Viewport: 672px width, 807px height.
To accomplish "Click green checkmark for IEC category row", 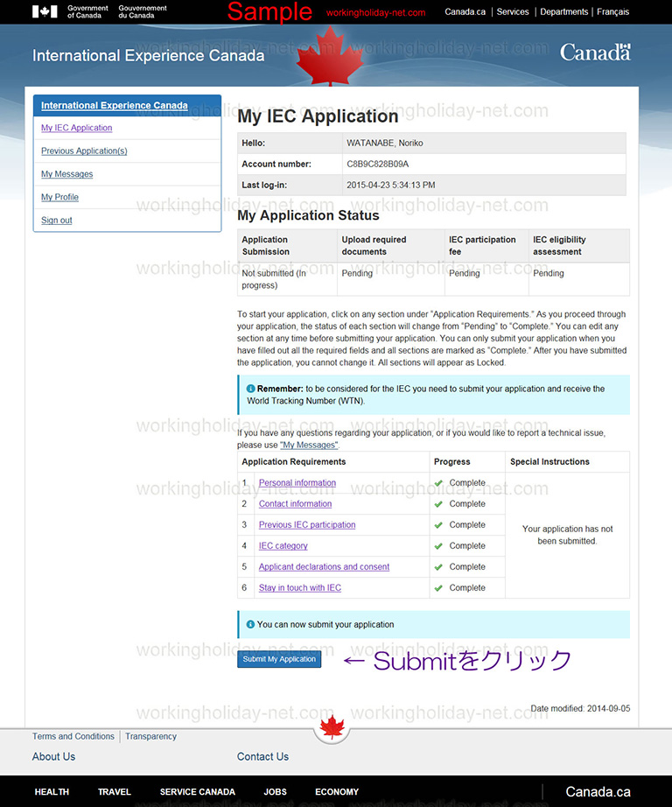I will pyautogui.click(x=438, y=546).
